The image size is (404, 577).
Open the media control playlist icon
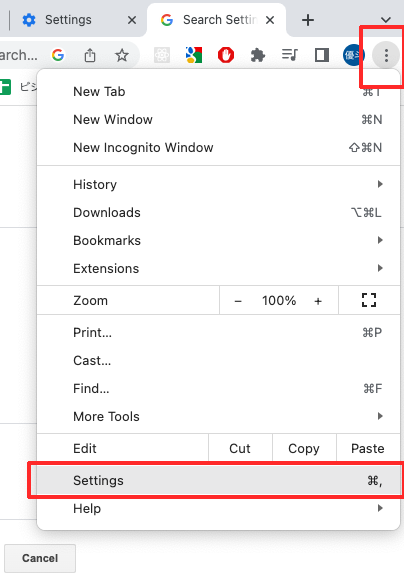pyautogui.click(x=290, y=56)
